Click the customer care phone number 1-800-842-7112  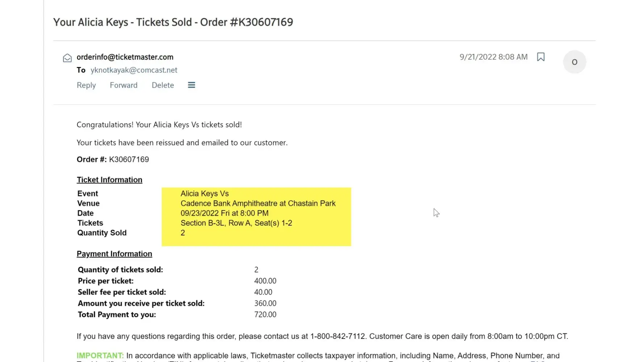(x=338, y=336)
